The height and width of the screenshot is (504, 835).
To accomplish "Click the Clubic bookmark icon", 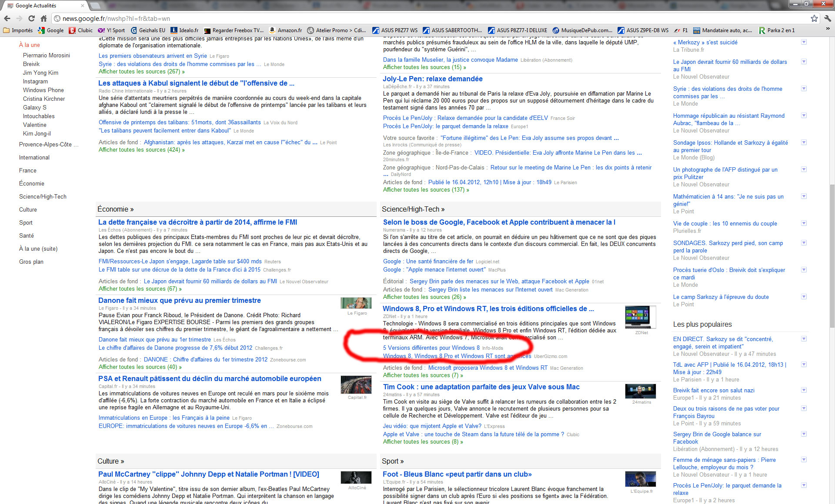I will click(x=72, y=30).
